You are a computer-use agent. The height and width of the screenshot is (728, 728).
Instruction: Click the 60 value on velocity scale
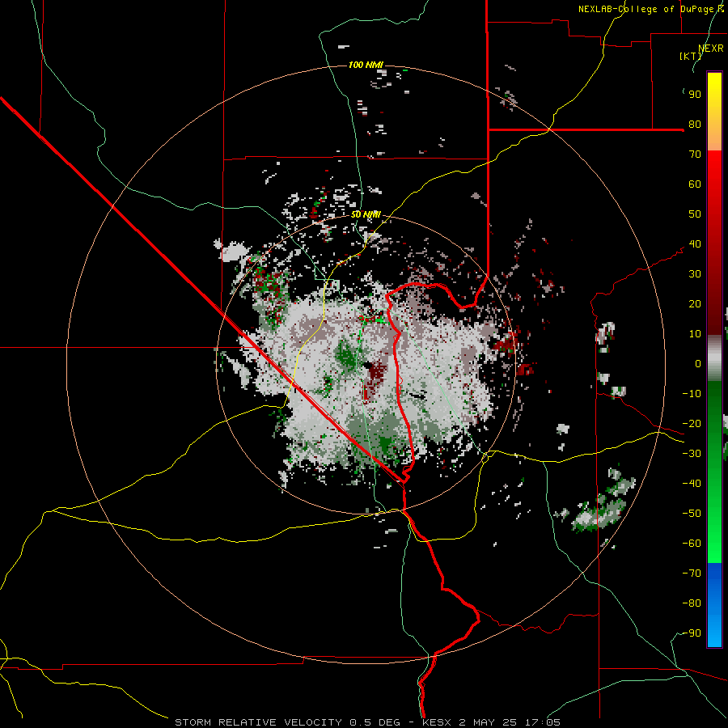695,184
